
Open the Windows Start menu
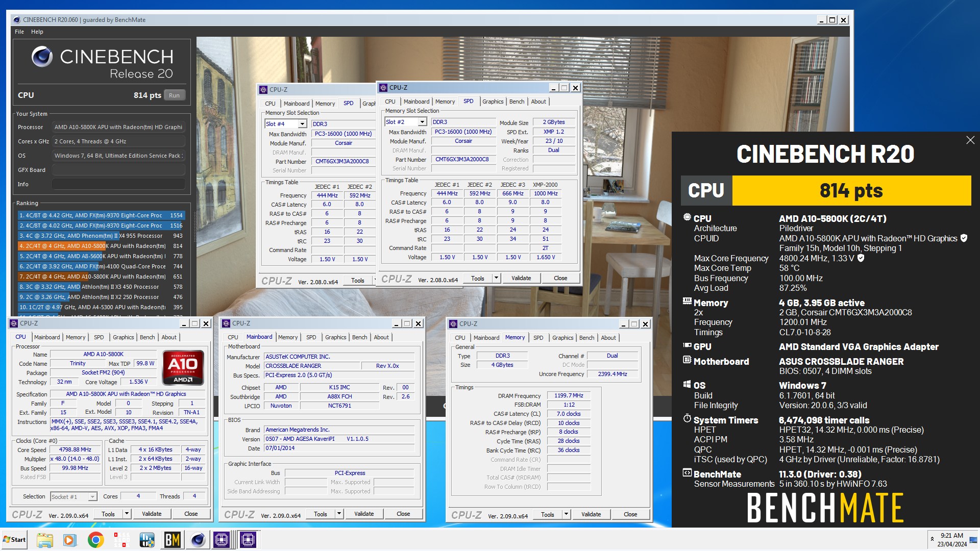[x=14, y=540]
